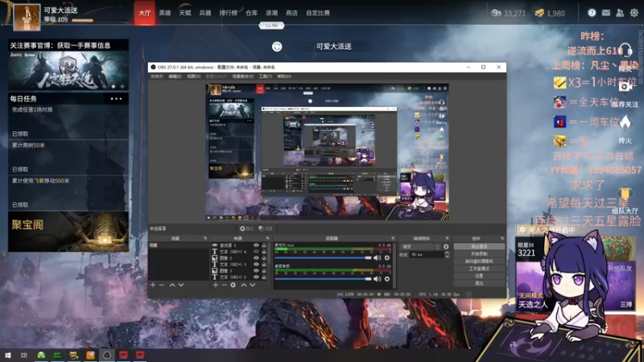This screenshot has height=362, width=644.
Task: Pop out the 混音器 dock panel
Action: (x=393, y=238)
